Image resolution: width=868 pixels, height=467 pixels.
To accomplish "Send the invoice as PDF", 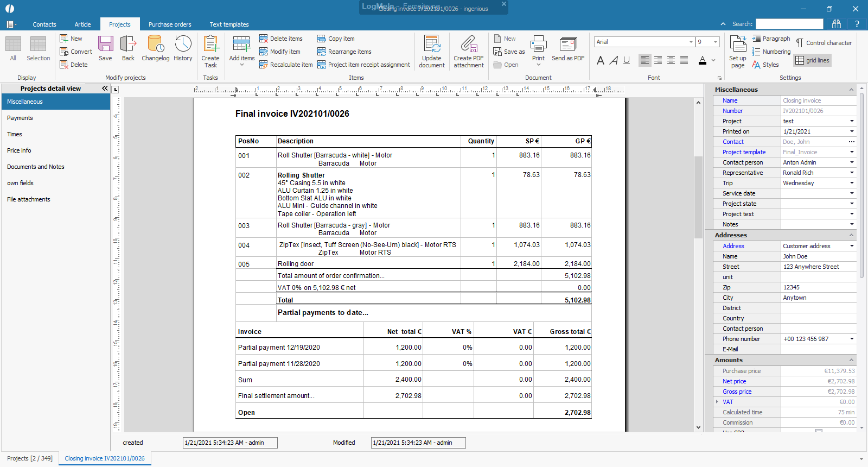I will pos(568,48).
